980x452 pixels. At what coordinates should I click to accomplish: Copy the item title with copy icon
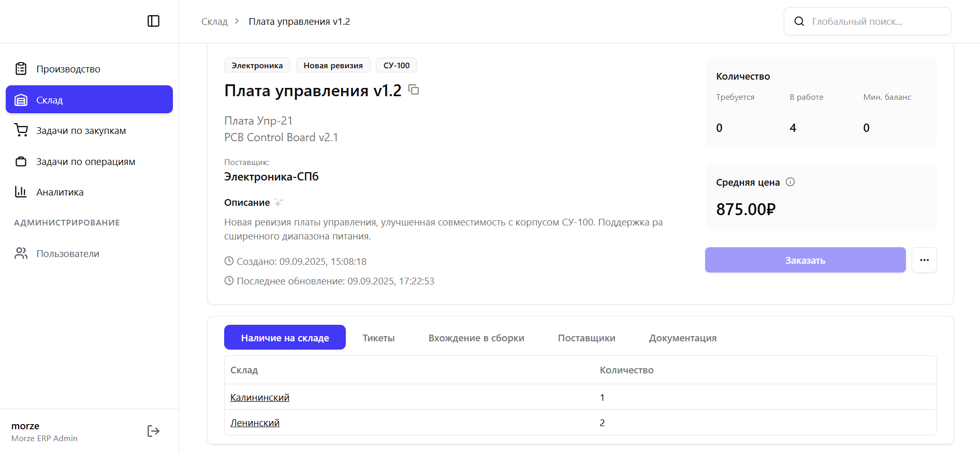click(x=414, y=90)
